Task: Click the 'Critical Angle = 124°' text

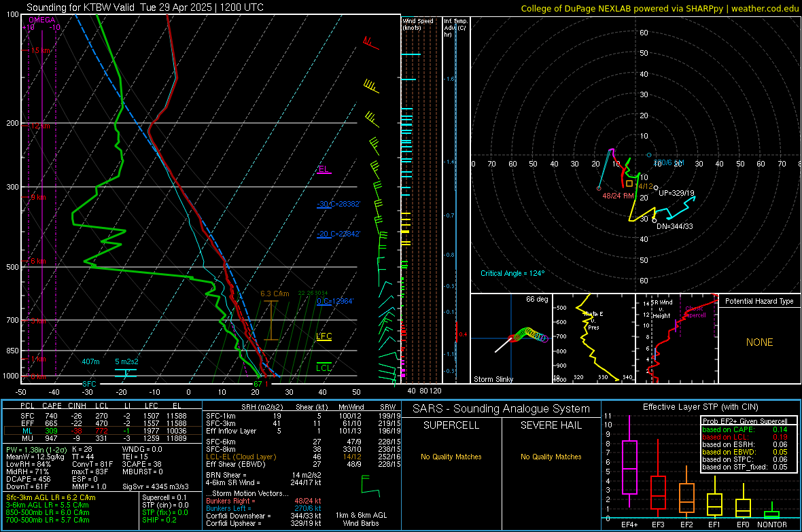Action: [x=512, y=273]
